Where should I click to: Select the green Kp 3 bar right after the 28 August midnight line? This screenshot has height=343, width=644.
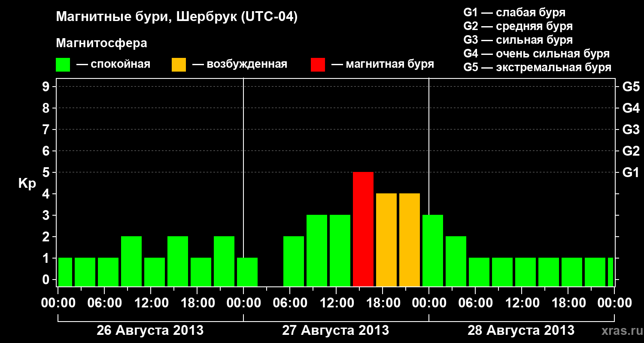[433, 251]
